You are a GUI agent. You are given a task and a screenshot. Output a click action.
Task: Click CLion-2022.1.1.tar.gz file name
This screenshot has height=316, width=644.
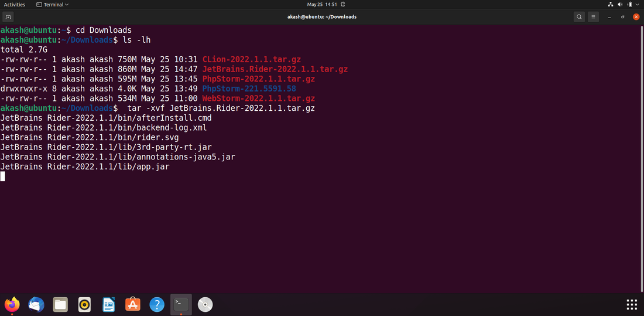click(x=251, y=59)
